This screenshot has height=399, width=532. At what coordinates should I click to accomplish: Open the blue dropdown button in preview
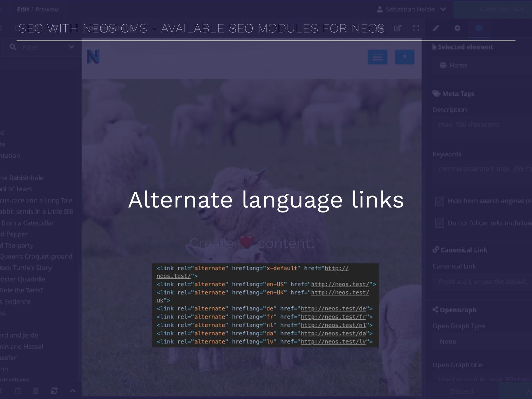[x=405, y=57]
